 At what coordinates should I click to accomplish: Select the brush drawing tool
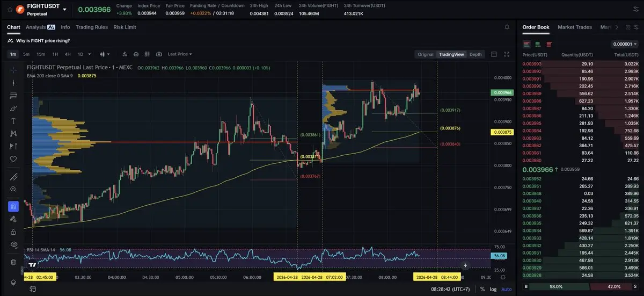click(x=13, y=108)
